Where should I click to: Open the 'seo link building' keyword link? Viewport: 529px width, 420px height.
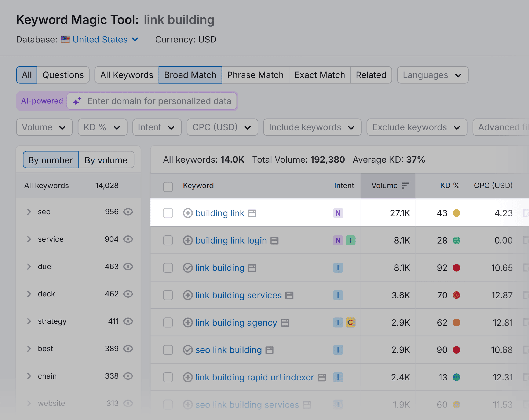pyautogui.click(x=229, y=350)
